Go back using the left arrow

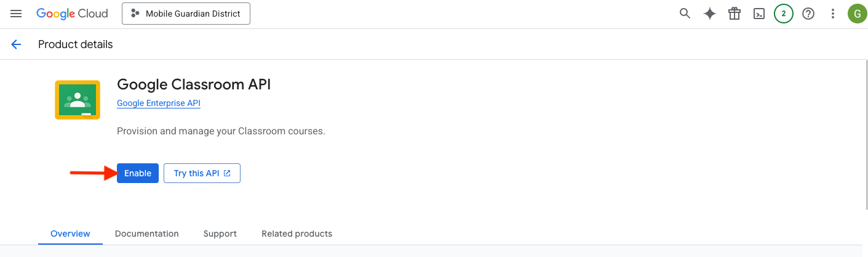pos(16,44)
